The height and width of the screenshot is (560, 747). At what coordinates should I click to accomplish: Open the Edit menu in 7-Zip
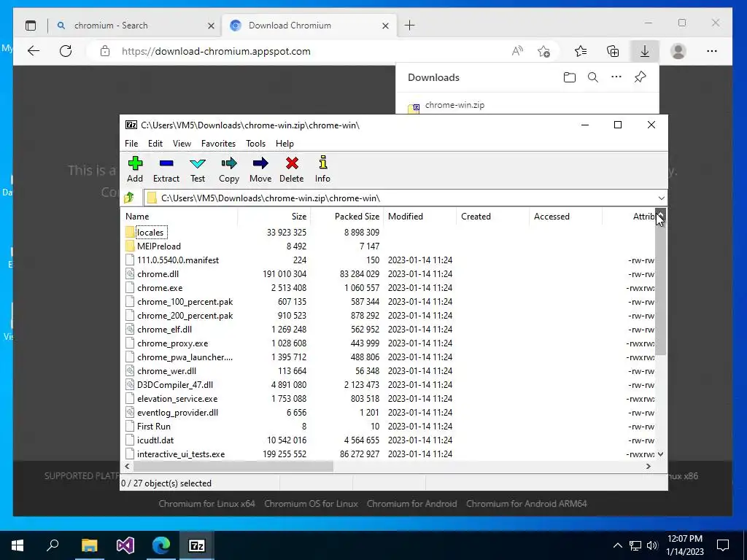(155, 144)
